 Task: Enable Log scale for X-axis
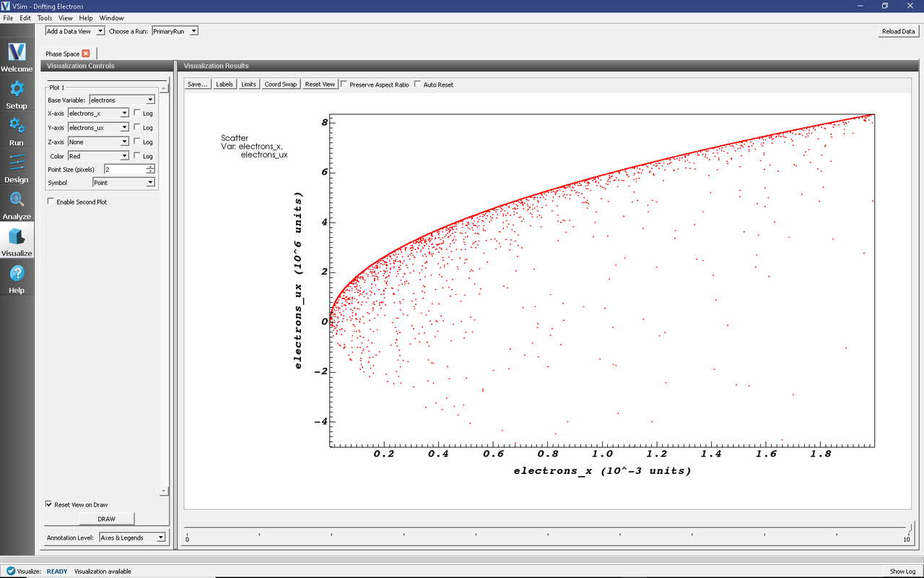(137, 113)
